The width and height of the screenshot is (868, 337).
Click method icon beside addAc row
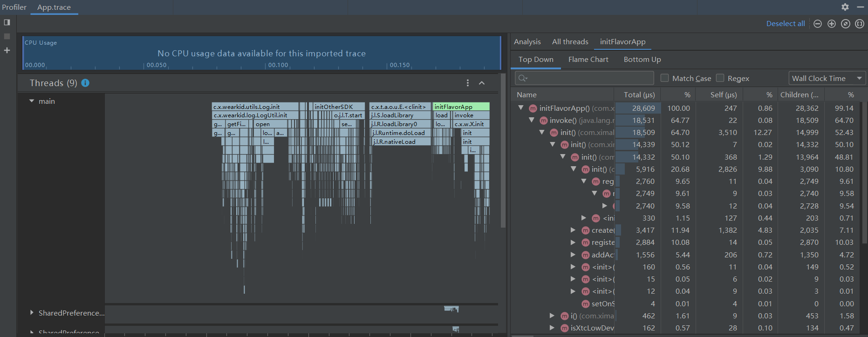pos(586,255)
